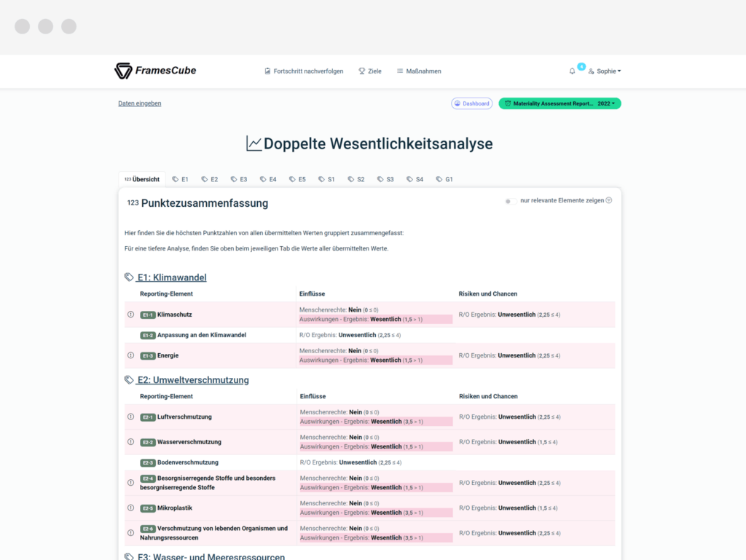Image resolution: width=746 pixels, height=560 pixels.
Task: Click the tag icon before E2: Umweltverschmutzung
Action: (129, 380)
